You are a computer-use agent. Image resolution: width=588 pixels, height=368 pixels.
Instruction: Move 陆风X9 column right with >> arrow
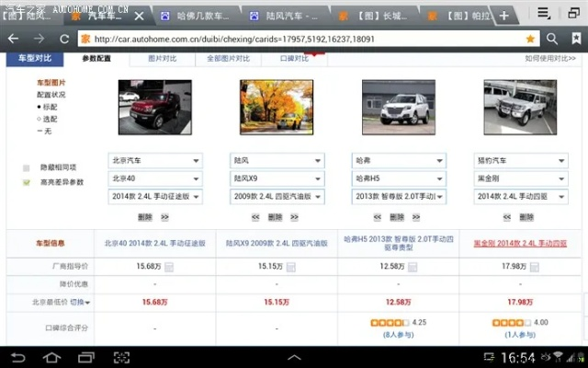pos(294,217)
